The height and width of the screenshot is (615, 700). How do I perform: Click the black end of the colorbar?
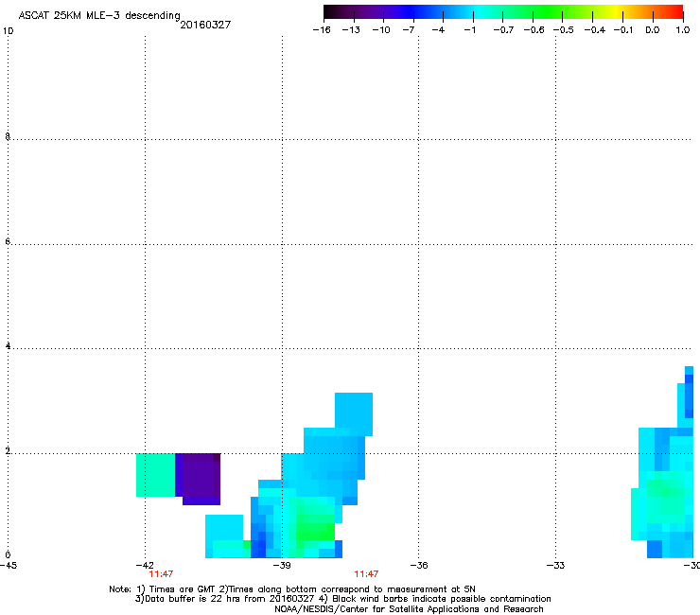click(x=329, y=11)
